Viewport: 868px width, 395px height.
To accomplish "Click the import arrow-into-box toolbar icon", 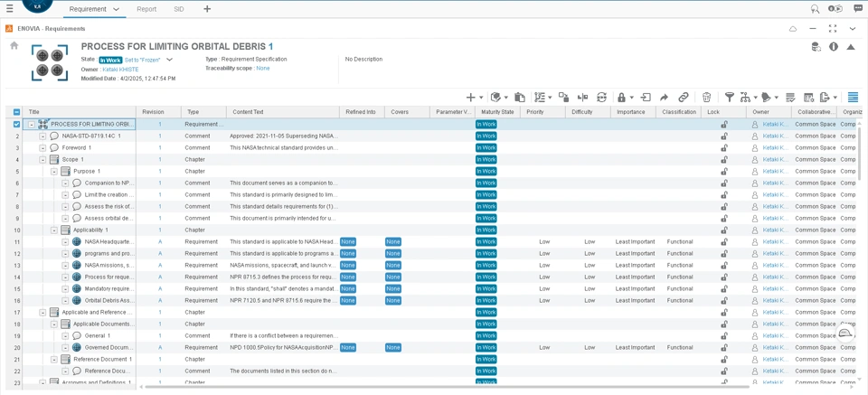I will pos(646,98).
